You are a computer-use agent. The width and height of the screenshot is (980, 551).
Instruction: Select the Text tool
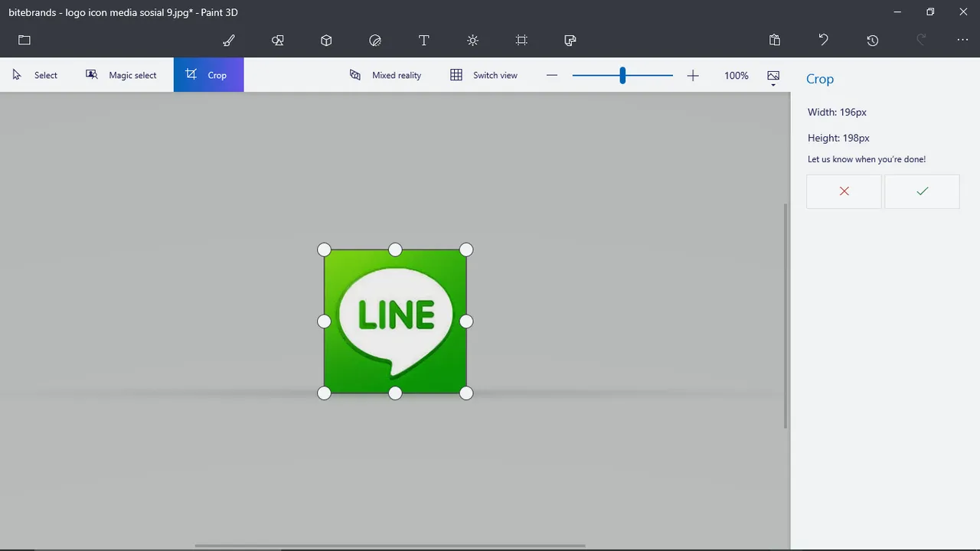[x=423, y=40]
